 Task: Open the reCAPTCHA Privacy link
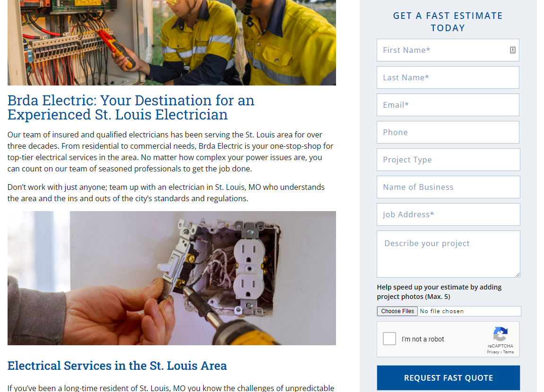[x=492, y=352]
